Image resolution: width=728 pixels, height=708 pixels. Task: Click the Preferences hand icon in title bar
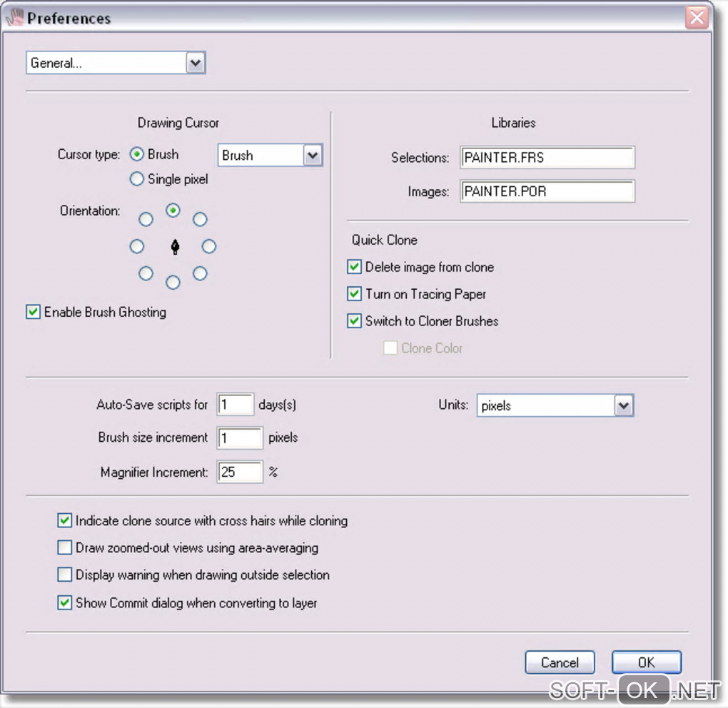pos(15,18)
